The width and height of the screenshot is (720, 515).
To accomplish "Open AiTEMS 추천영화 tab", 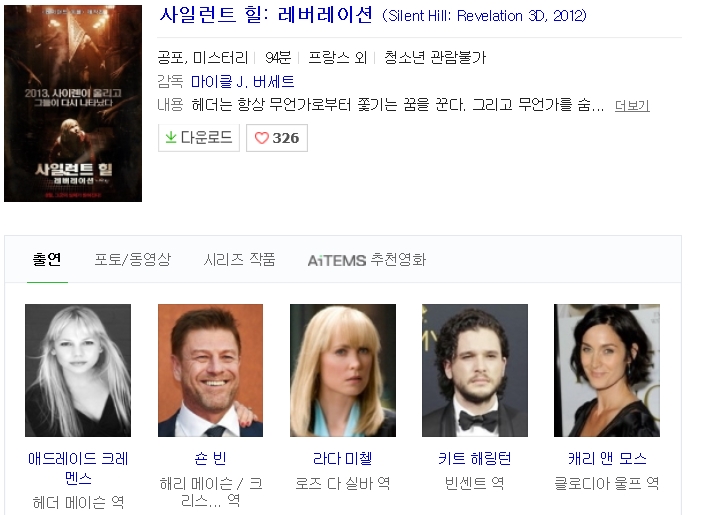I will click(x=366, y=260).
